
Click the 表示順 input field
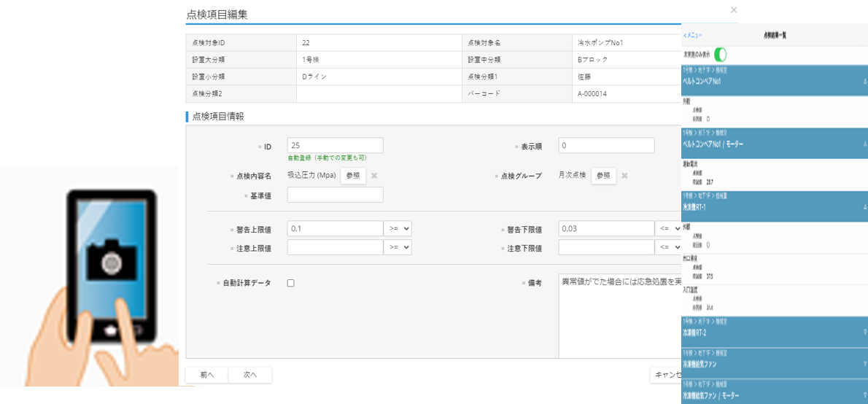(x=607, y=146)
